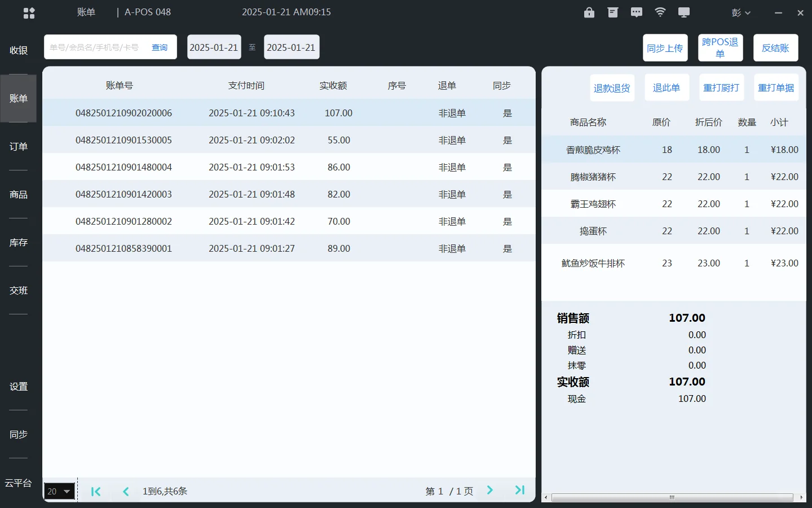Switch to the 库存 sidebar section
812x508 pixels.
point(18,242)
